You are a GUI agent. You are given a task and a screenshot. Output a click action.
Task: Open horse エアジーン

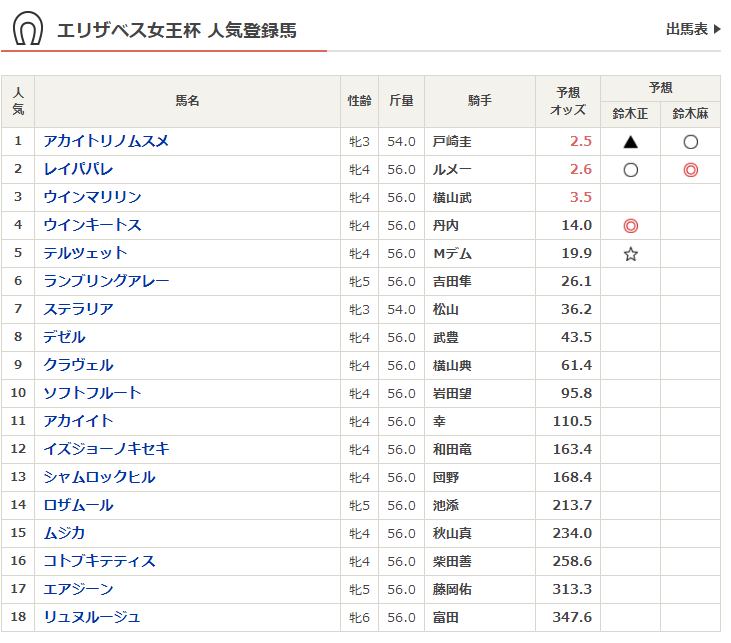point(78,589)
